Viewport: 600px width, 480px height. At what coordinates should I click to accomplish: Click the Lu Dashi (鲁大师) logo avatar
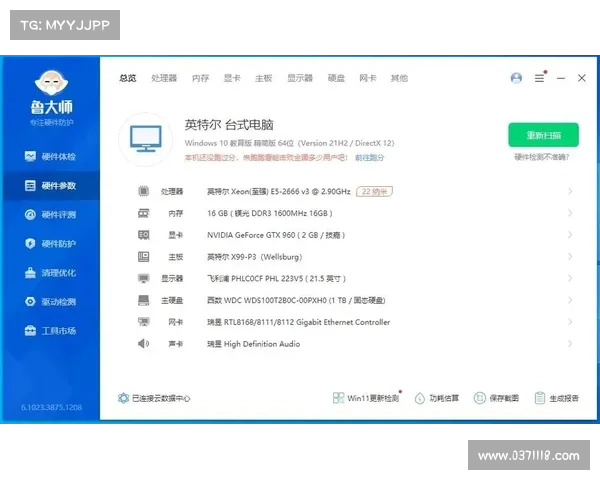coord(51,82)
